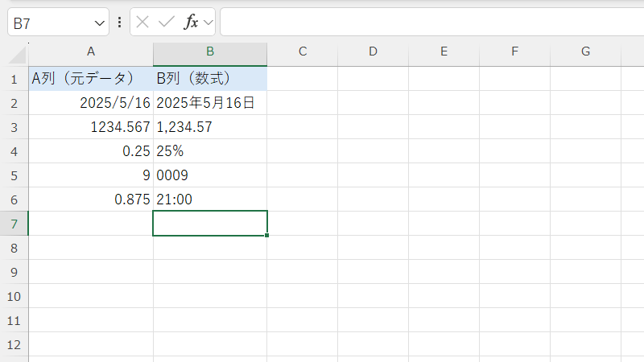644x362 pixels.
Task: Click the Name Box showing B7
Action: pos(48,23)
